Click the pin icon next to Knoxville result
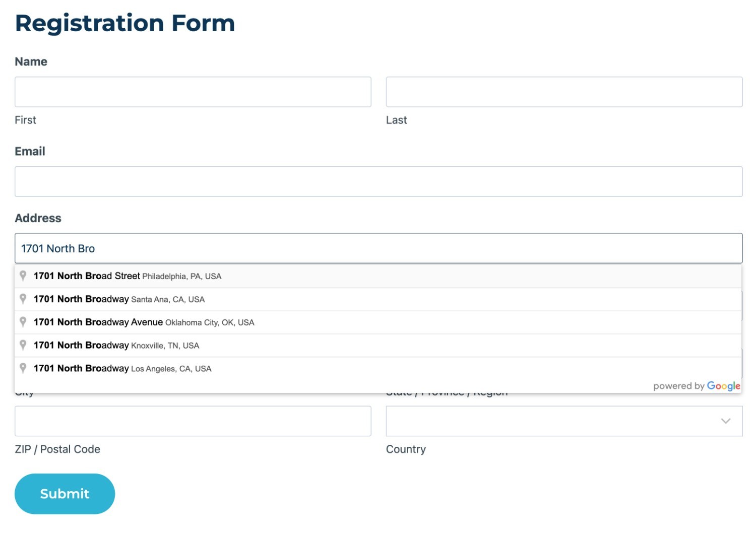 [23, 345]
